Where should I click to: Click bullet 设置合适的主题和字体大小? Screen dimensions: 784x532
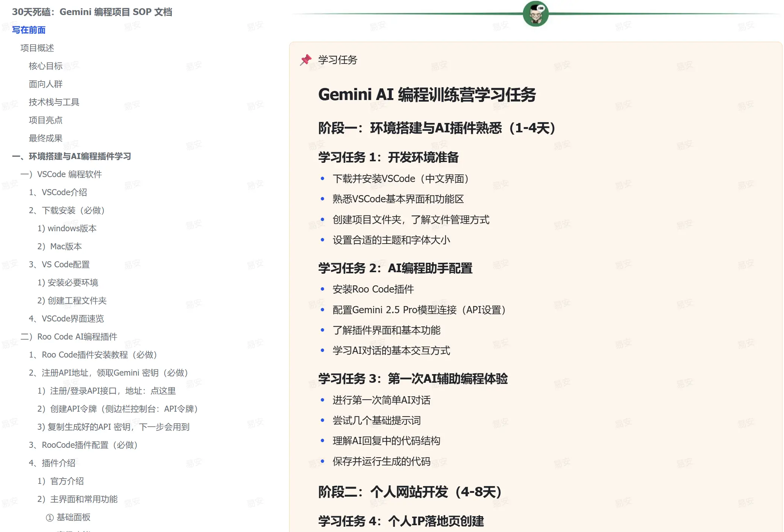click(391, 240)
